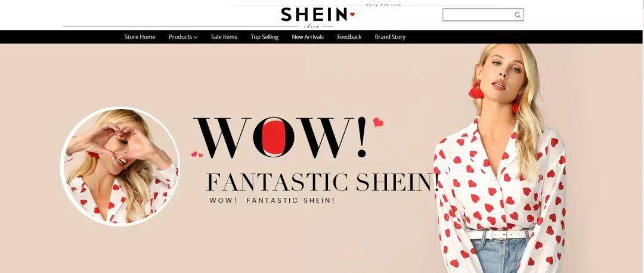
Task: Click the red heart right of WOW!
Action: [x=378, y=122]
